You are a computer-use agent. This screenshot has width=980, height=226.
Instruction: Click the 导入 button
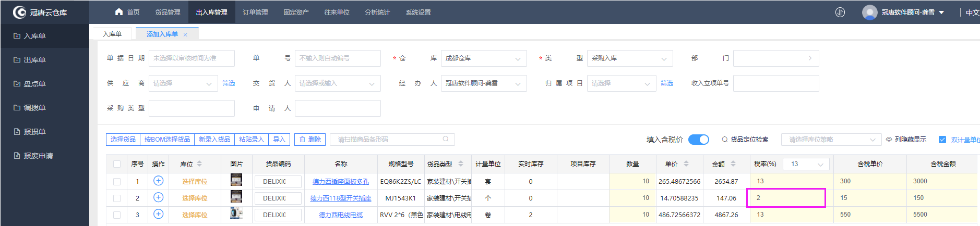[x=279, y=140]
